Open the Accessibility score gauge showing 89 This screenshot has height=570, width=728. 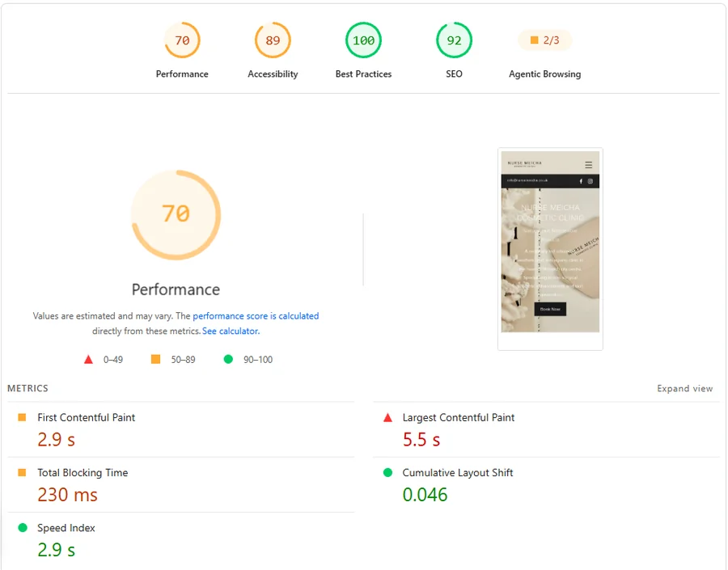tap(273, 40)
